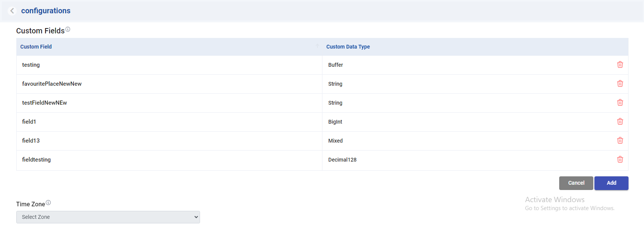The height and width of the screenshot is (234, 644).
Task: Click the BigInt data type cell
Action: [335, 122]
